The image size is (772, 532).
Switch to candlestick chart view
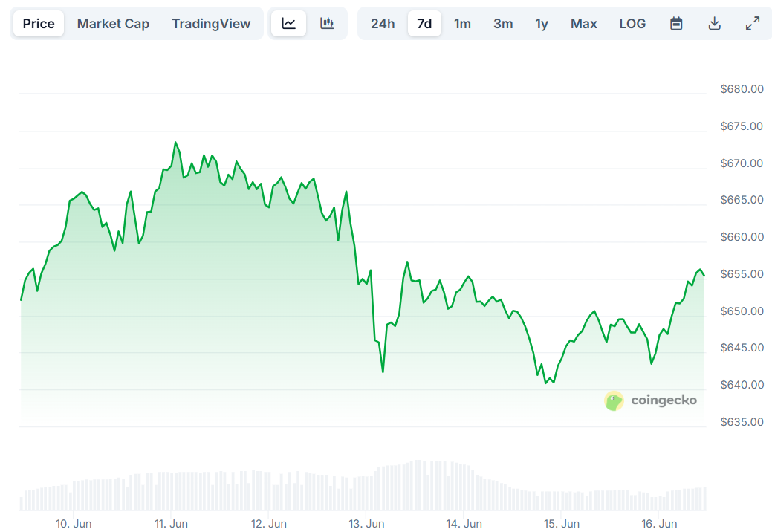click(327, 24)
